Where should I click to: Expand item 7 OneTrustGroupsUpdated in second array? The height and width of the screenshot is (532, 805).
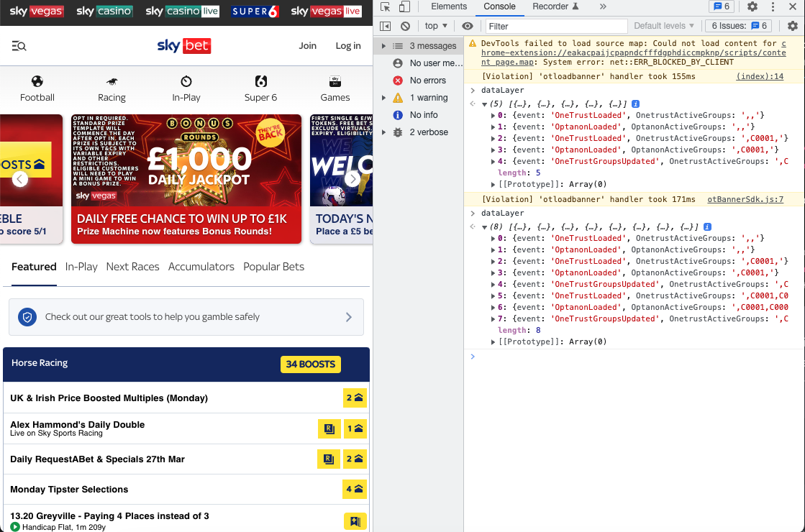[x=493, y=318]
